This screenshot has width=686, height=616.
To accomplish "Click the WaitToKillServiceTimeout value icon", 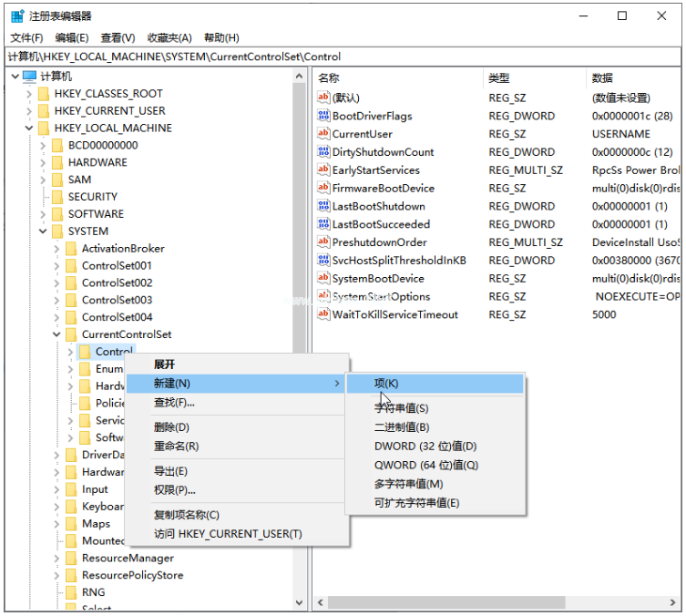I will click(x=323, y=314).
